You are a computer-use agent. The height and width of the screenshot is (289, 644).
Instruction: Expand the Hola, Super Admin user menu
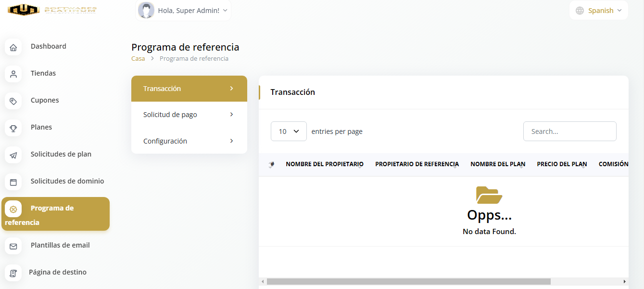(192, 11)
